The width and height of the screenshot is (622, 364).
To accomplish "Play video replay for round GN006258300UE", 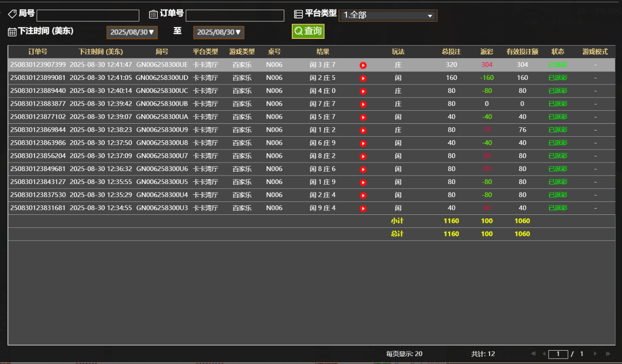I will pos(363,65).
